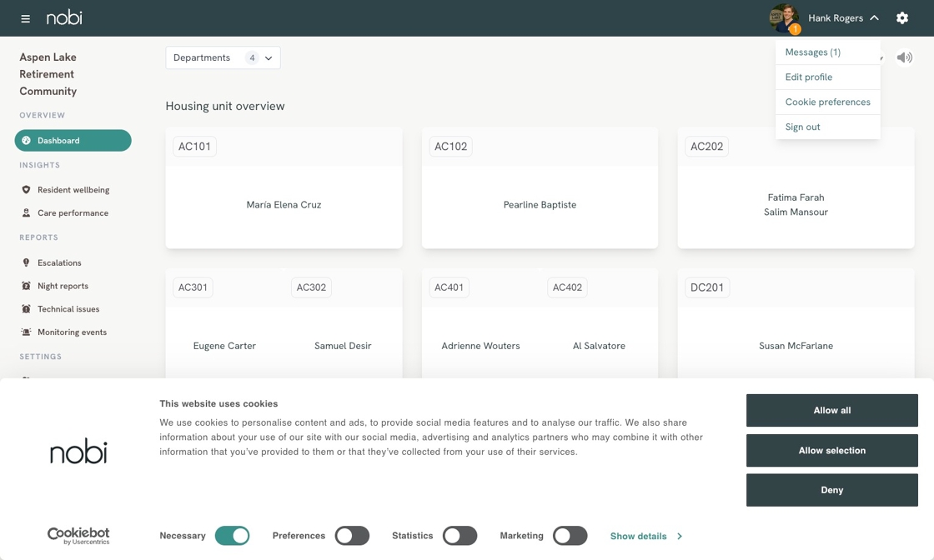Click the settings gear icon
This screenshot has height=560, width=934.
[901, 17]
